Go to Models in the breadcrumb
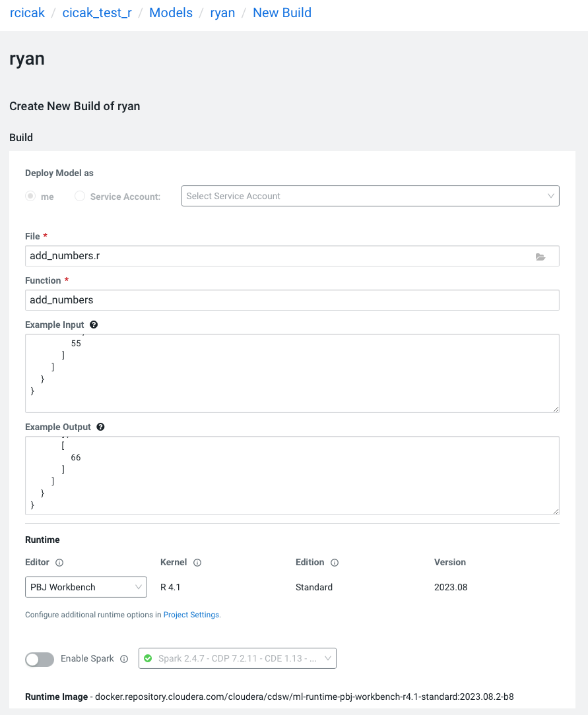 click(x=171, y=13)
